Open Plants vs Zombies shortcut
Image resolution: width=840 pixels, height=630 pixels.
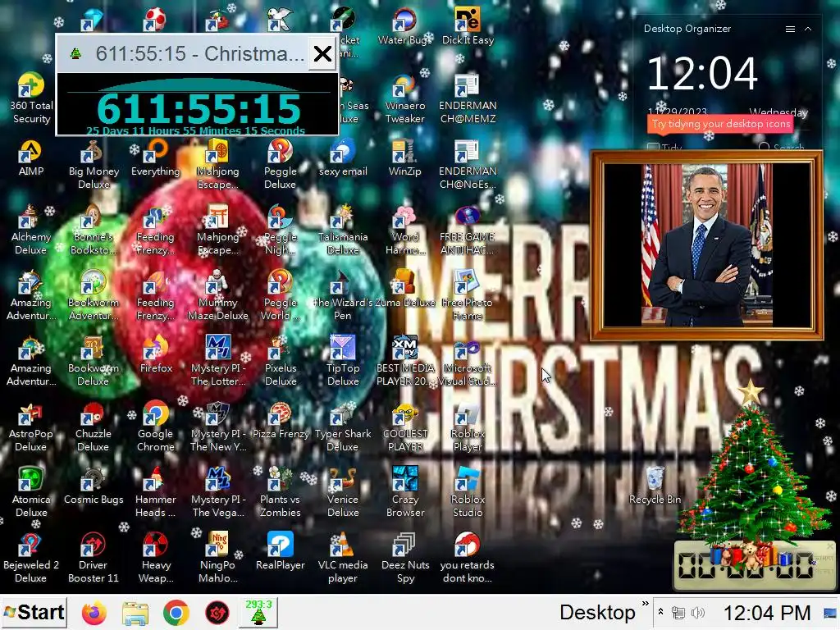click(x=281, y=492)
